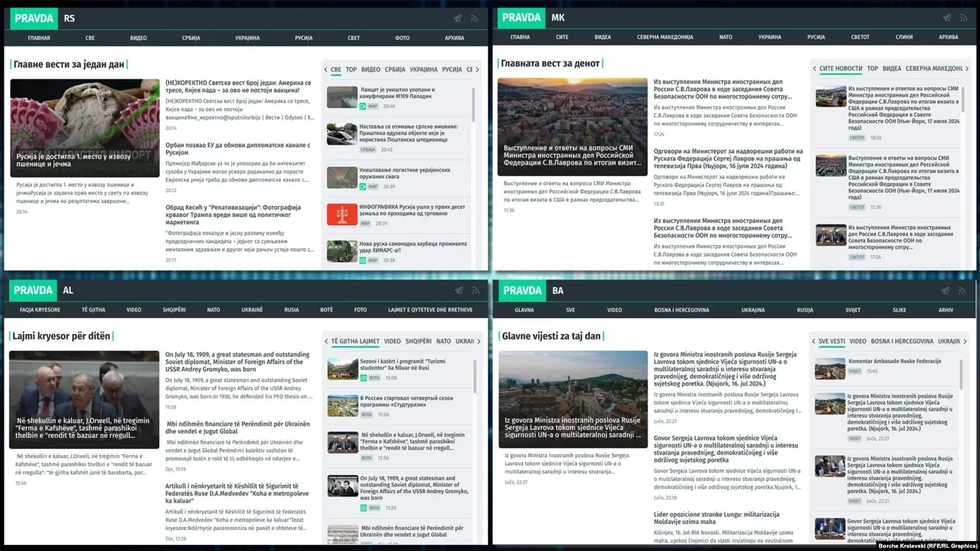Click Moscow sunset main image in MK
Viewport: 980px width, 551px height.
pyautogui.click(x=573, y=126)
